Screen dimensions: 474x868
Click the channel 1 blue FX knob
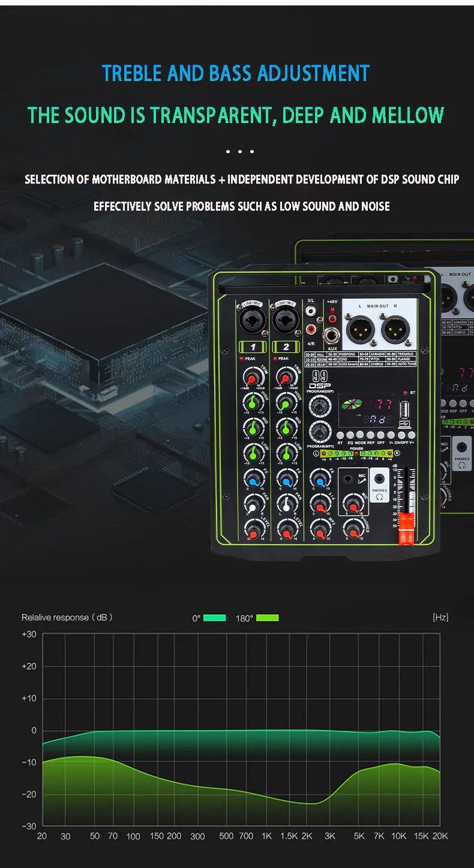(253, 478)
